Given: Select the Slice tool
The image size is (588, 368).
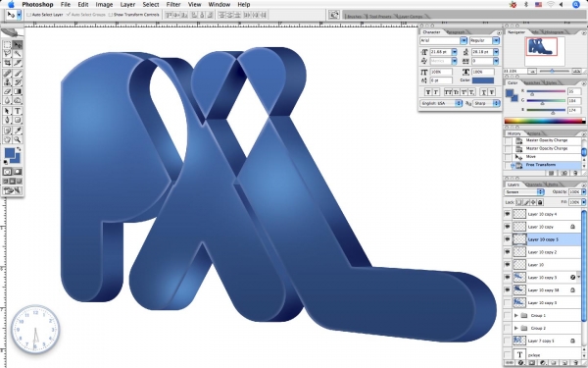Looking at the screenshot, I should 18,63.
